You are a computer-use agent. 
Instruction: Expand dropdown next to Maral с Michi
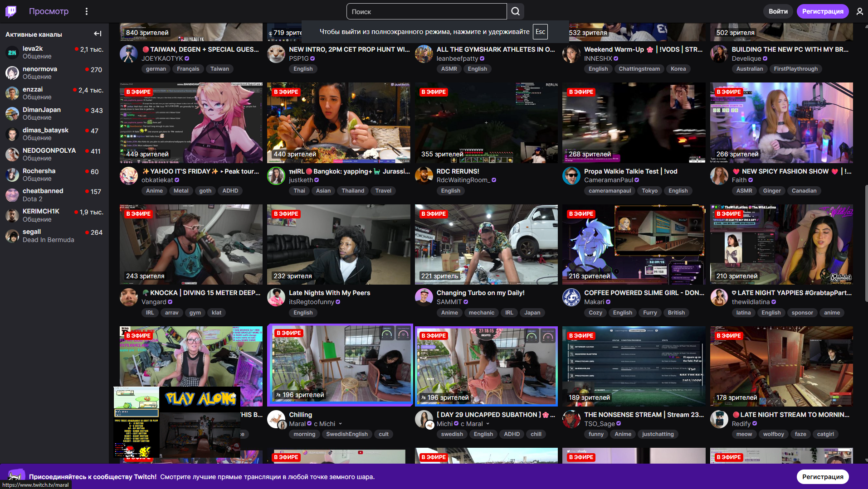click(341, 424)
